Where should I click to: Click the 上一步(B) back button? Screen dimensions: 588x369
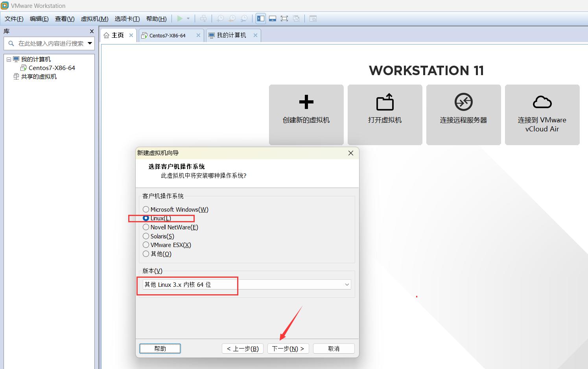[243, 349]
